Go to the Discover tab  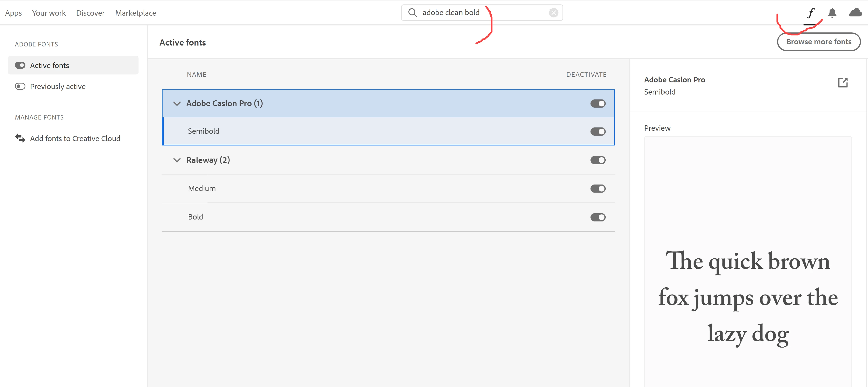click(90, 13)
